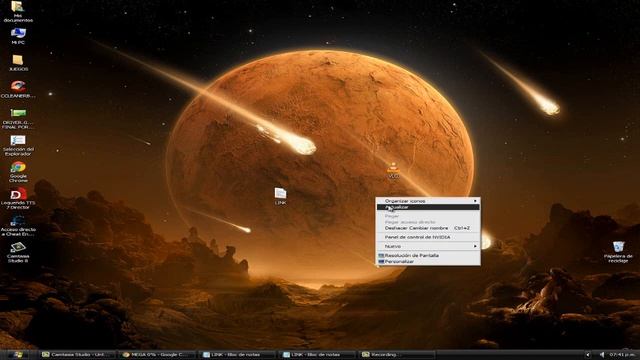Select the LINK text file on desktop
This screenshot has height=360, width=640.
280,196
